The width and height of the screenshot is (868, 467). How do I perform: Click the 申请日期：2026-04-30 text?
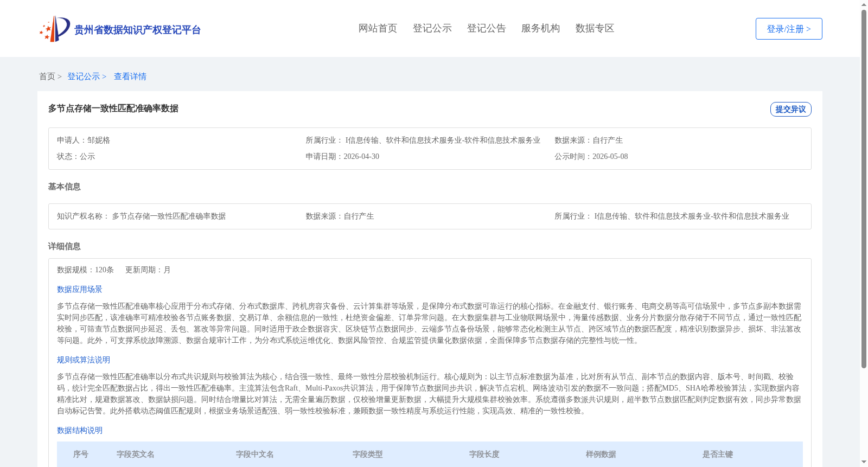coord(342,156)
